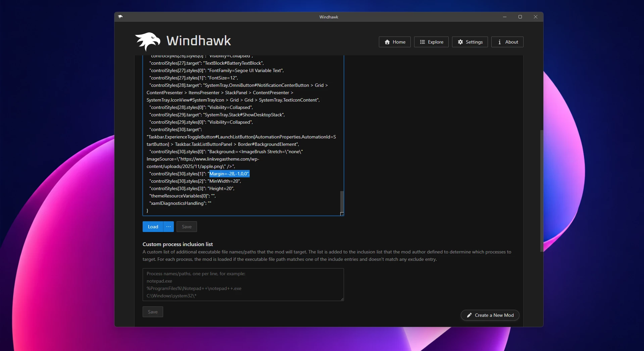Click the Load button
Screen dimensions: 644x351
point(153,227)
